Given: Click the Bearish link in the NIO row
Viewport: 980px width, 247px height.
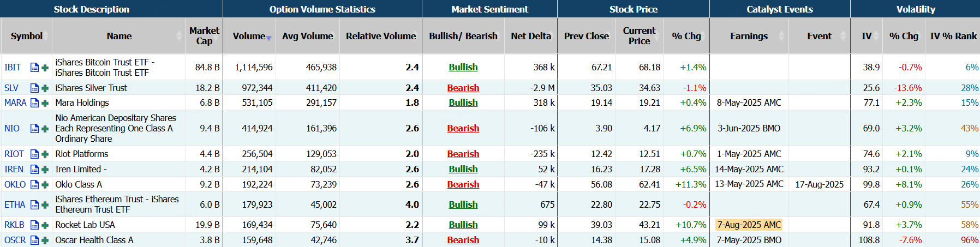Looking at the screenshot, I should [x=463, y=128].
